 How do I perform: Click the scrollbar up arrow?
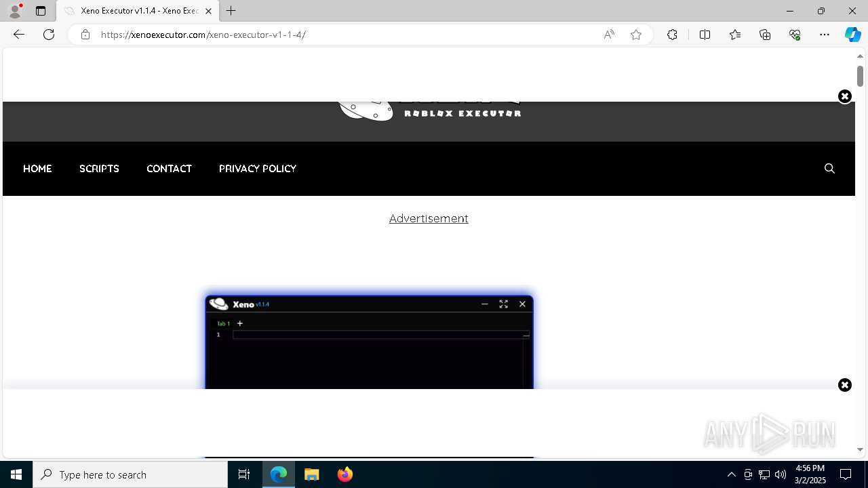[x=860, y=56]
